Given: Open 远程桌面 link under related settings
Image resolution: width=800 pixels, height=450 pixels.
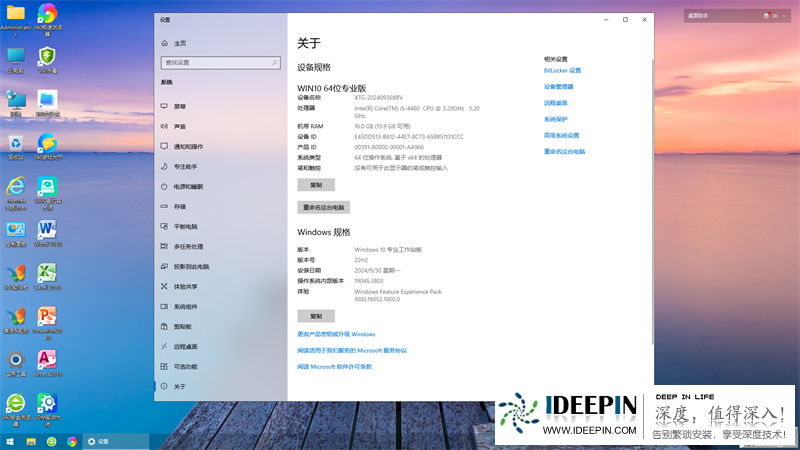Looking at the screenshot, I should (x=556, y=103).
